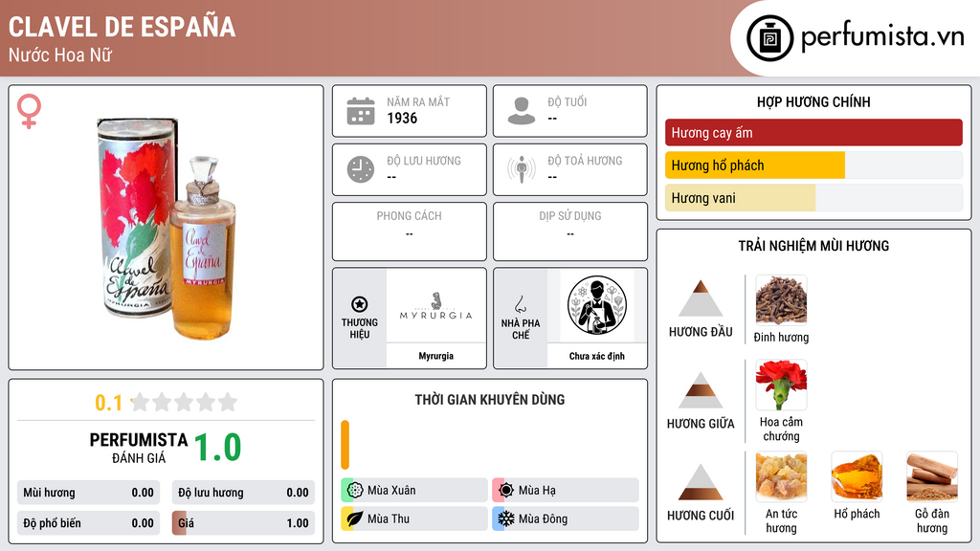The height and width of the screenshot is (551, 980).
Task: Click the Mùa Xuân flower icon
Action: [x=355, y=491]
